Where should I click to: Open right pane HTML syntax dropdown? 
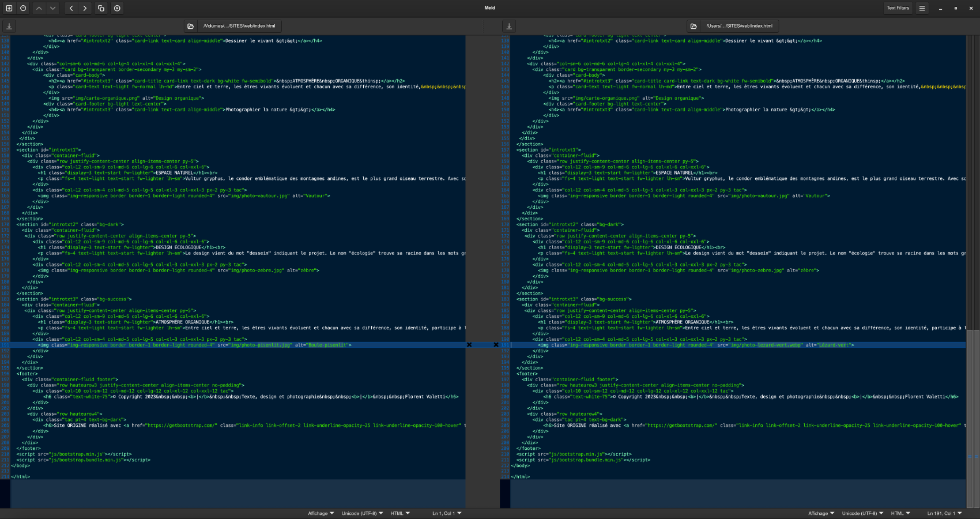tap(900, 513)
